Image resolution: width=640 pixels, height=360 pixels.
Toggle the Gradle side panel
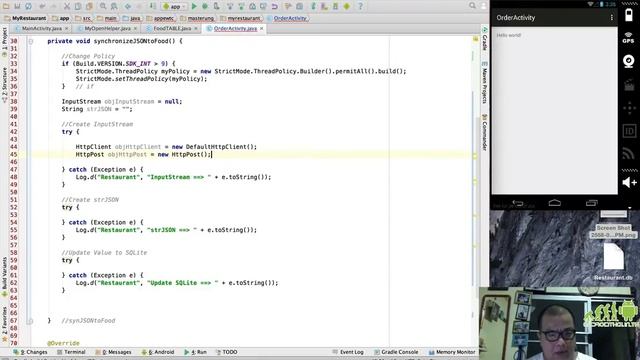coord(484,39)
